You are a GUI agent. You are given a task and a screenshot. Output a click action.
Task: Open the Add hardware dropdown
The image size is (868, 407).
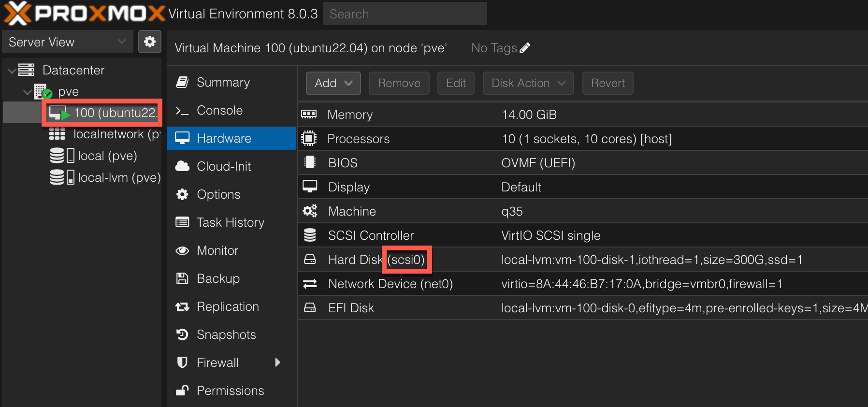tap(333, 83)
